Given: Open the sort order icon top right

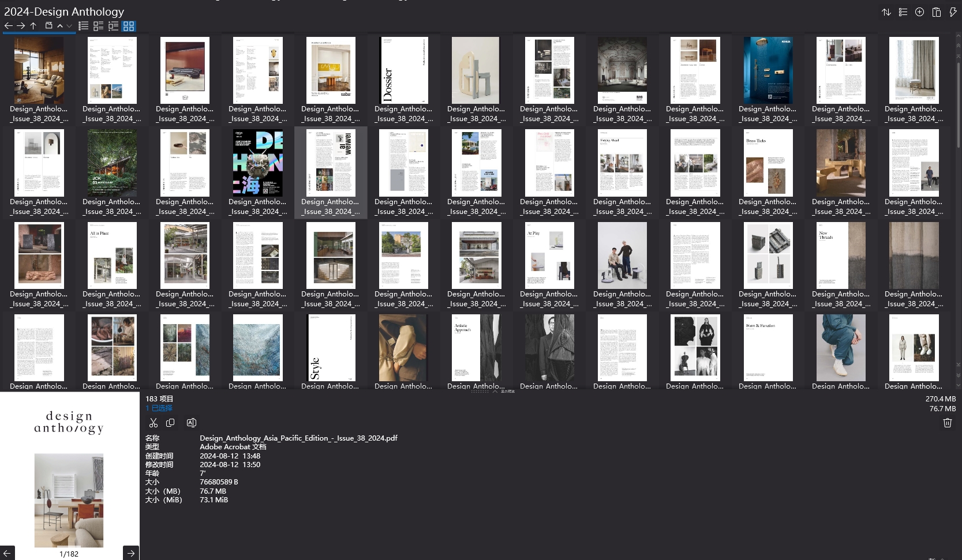Looking at the screenshot, I should click(886, 12).
